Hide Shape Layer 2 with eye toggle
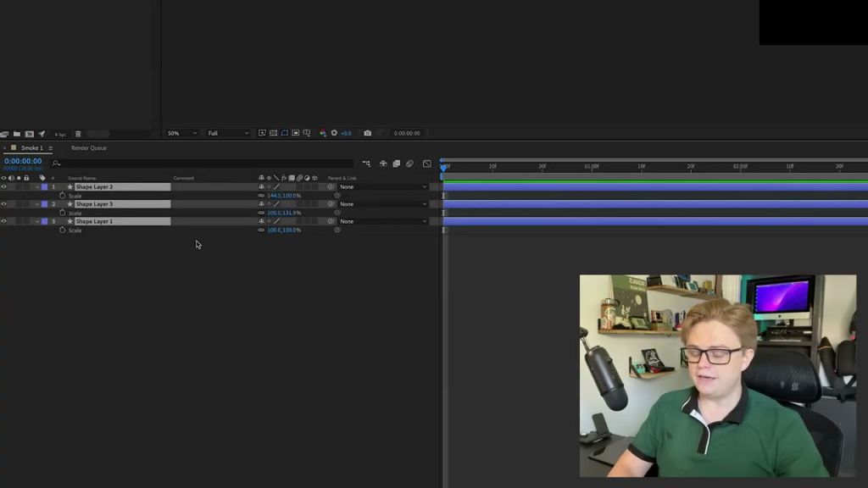The image size is (868, 488). [x=4, y=187]
